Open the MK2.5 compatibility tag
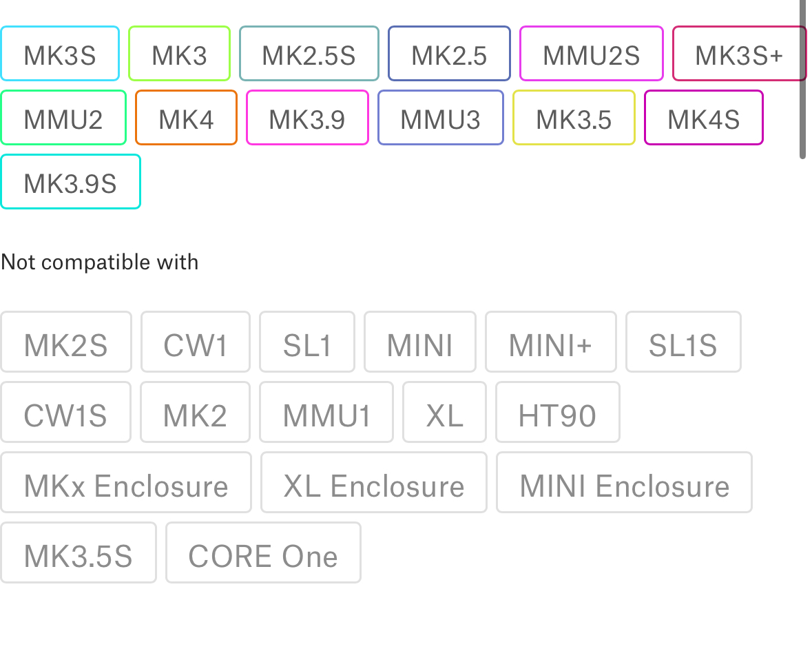This screenshot has width=812, height=651. tap(450, 54)
